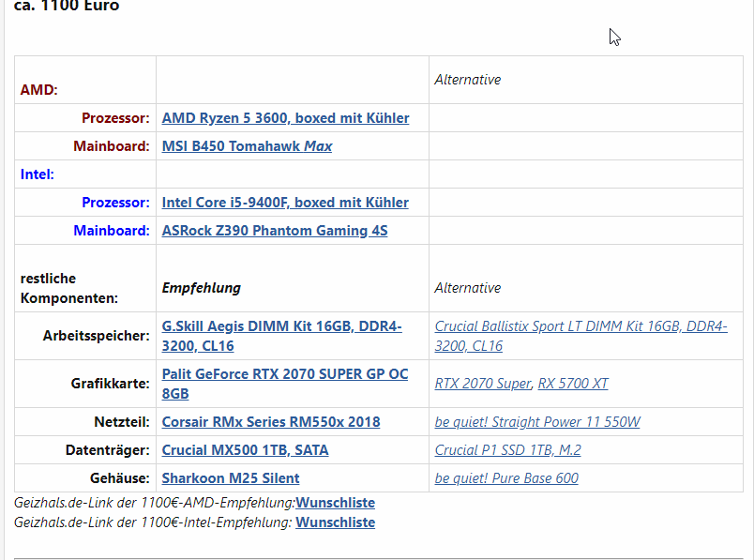754x560 pixels.
Task: Click the Empfehlung column header
Action: (x=201, y=288)
